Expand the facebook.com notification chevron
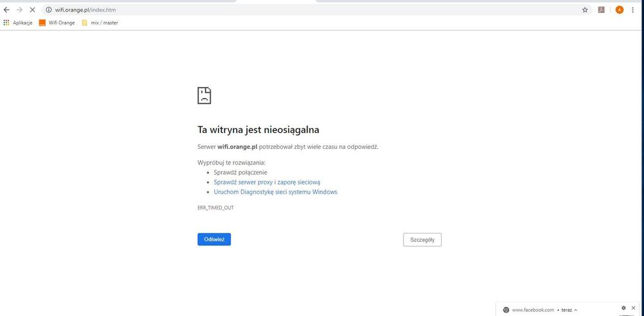Image resolution: width=644 pixels, height=316 pixels. coord(575,310)
